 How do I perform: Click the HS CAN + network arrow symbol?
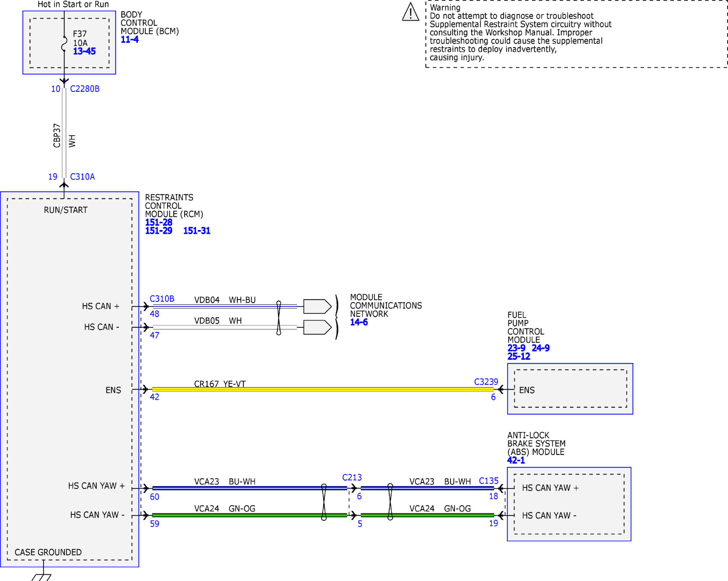point(317,306)
